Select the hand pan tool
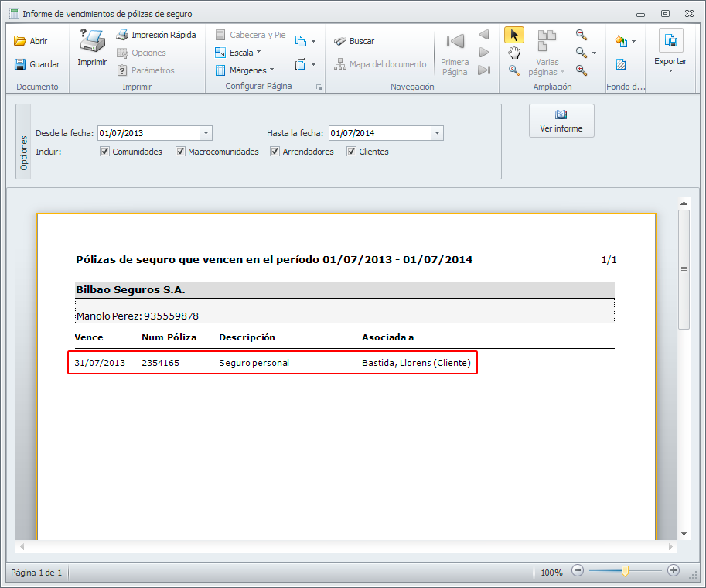The height and width of the screenshot is (588, 706). pos(514,53)
